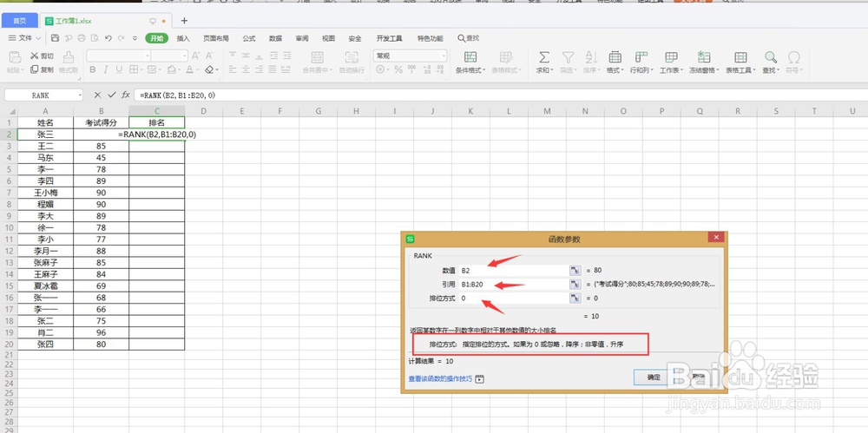
Task: Click the Symbol (符号) omega icon
Action: pyautogui.click(x=794, y=57)
